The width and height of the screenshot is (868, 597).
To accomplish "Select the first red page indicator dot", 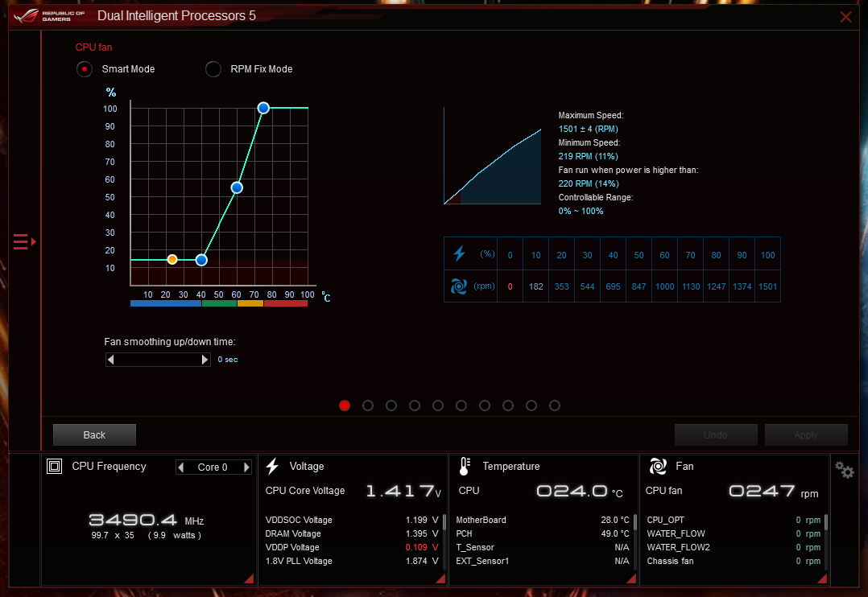I will (x=345, y=406).
